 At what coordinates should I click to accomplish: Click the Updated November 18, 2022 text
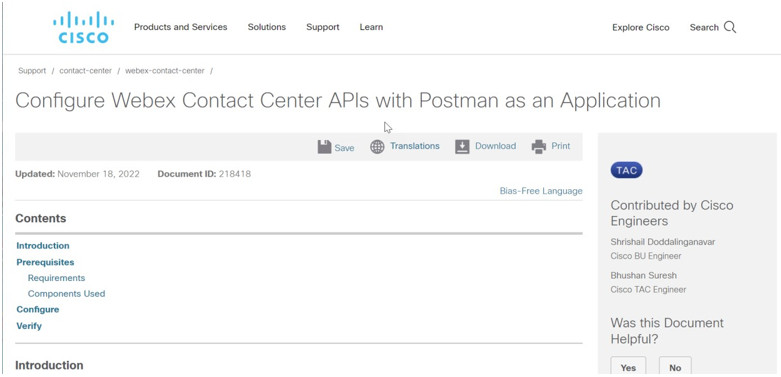point(77,174)
